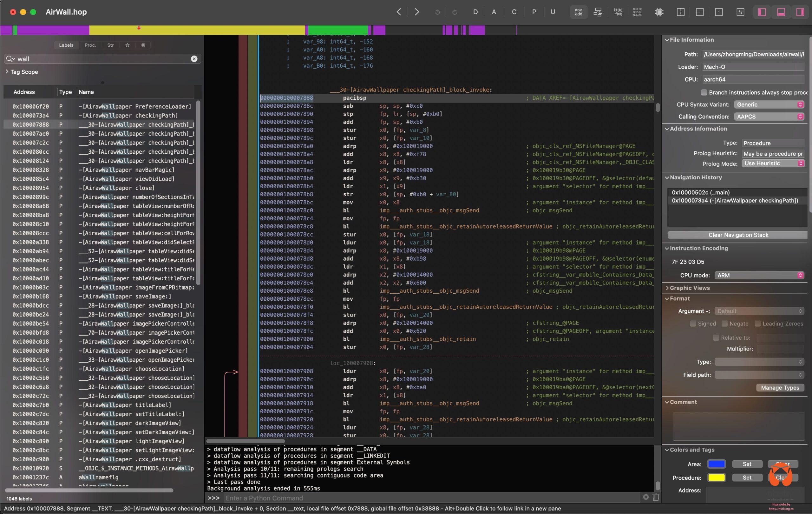This screenshot has height=514, width=812.
Task: Mark selection as Data with D button
Action: click(x=475, y=12)
